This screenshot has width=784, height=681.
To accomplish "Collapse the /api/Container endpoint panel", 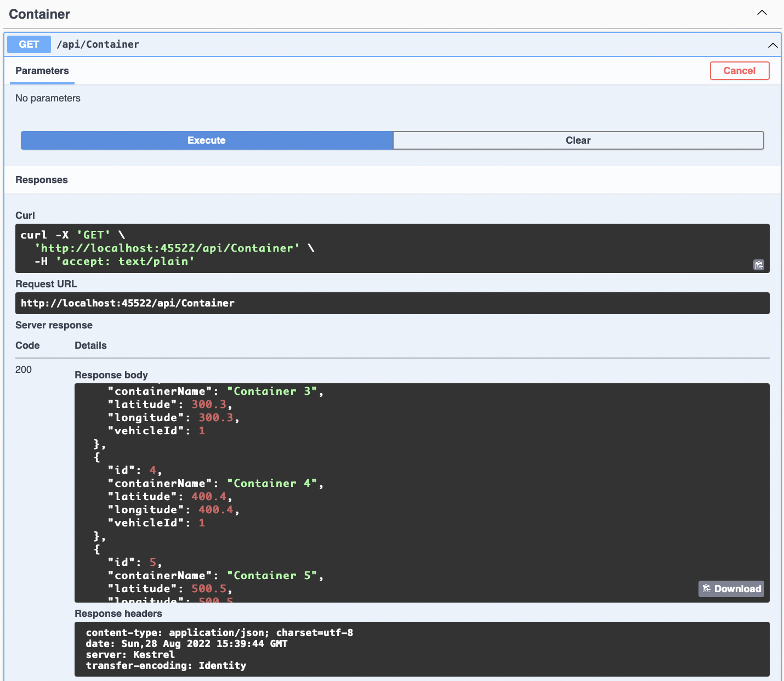I will coord(773,45).
